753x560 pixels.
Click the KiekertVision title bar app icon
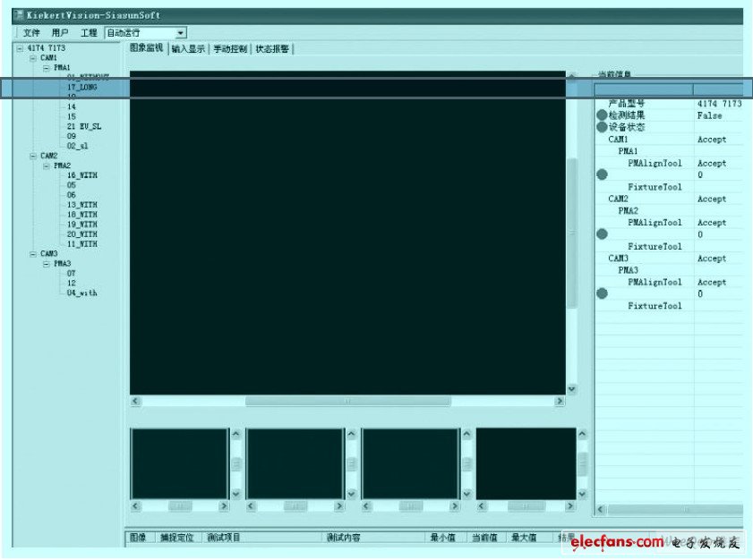pos(17,15)
